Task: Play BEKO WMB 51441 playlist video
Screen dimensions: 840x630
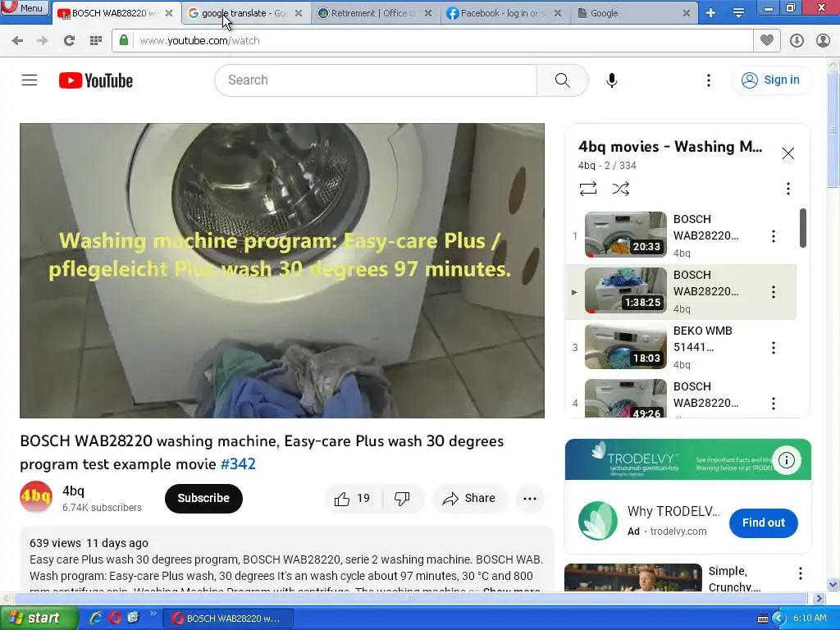Action: pos(626,346)
